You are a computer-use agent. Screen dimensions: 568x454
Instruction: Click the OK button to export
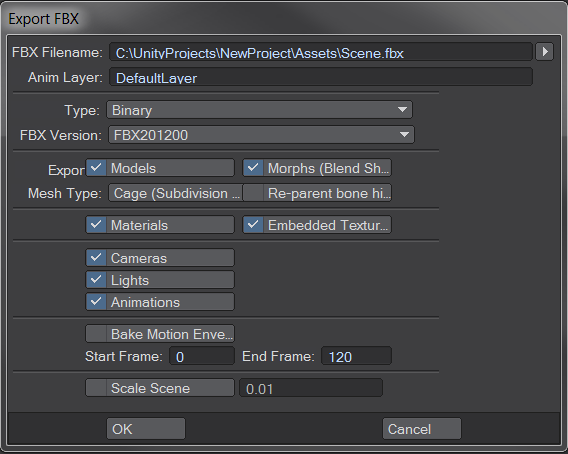click(x=146, y=429)
